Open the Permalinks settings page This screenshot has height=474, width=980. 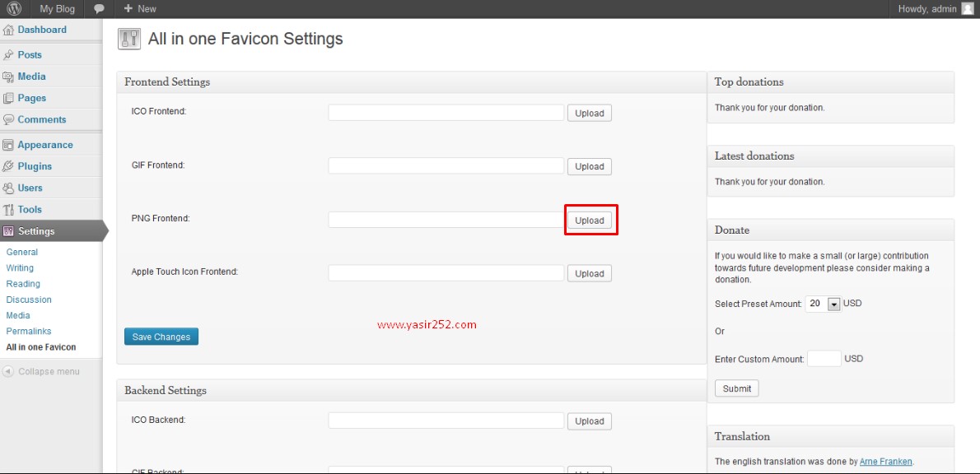coord(28,331)
